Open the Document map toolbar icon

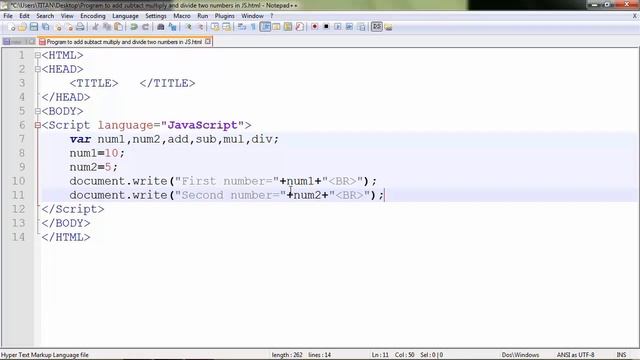coord(288,27)
